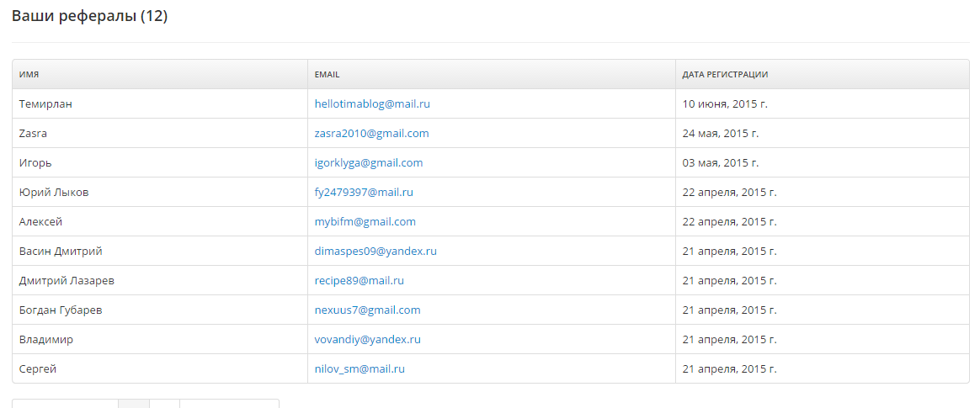Select the date 03 мая, 2015 г.
This screenshot has width=980, height=408.
pyautogui.click(x=720, y=162)
